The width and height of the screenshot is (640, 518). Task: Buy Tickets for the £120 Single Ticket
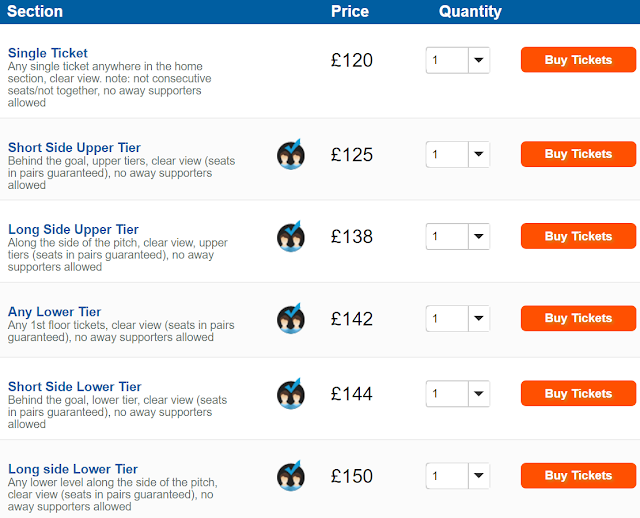578,60
